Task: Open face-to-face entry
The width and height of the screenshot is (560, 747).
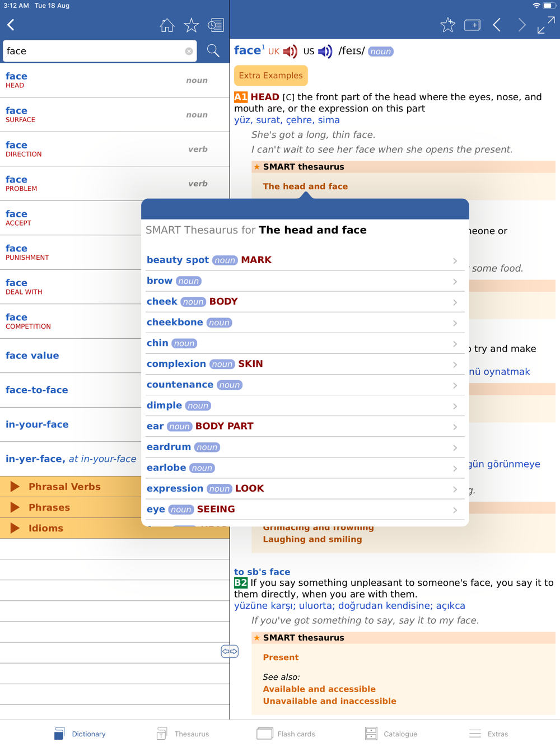Action: [x=71, y=390]
